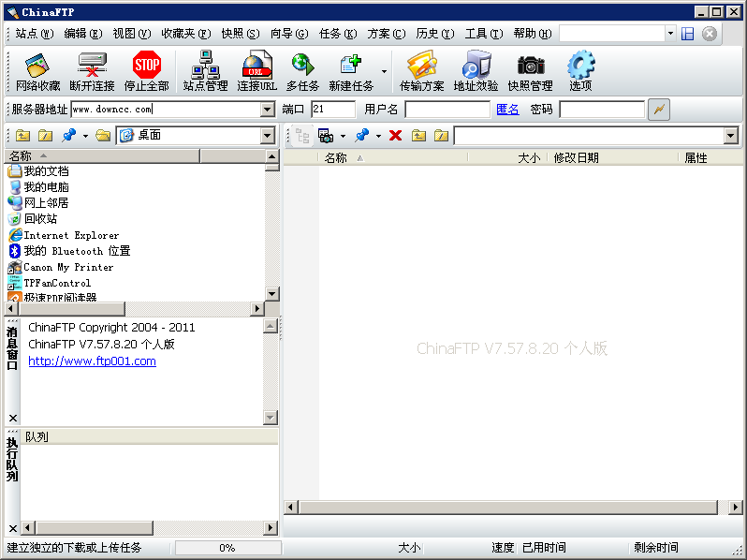This screenshot has height=560, width=747.
Task: Click the local pane open folder icon
Action: tap(103, 136)
